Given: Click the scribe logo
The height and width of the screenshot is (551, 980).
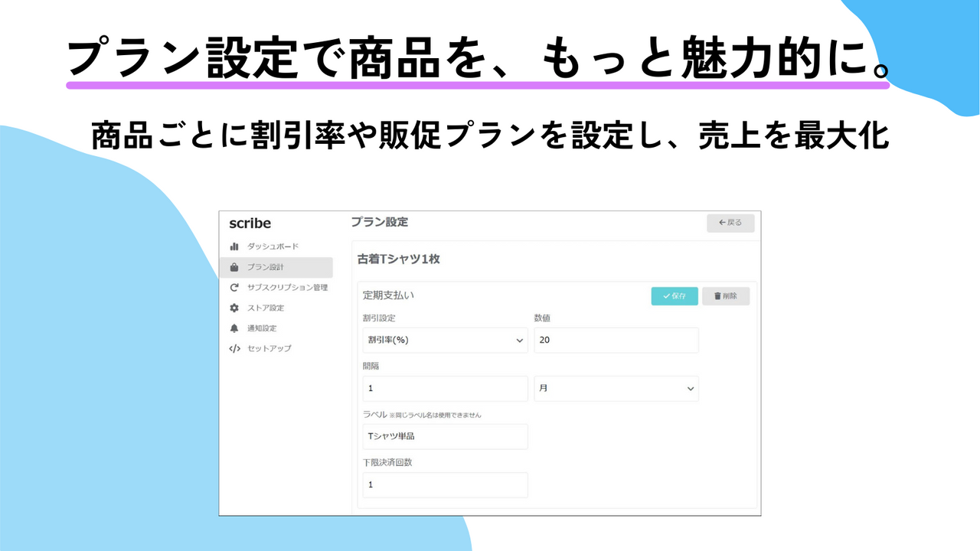Looking at the screenshot, I should point(251,223).
